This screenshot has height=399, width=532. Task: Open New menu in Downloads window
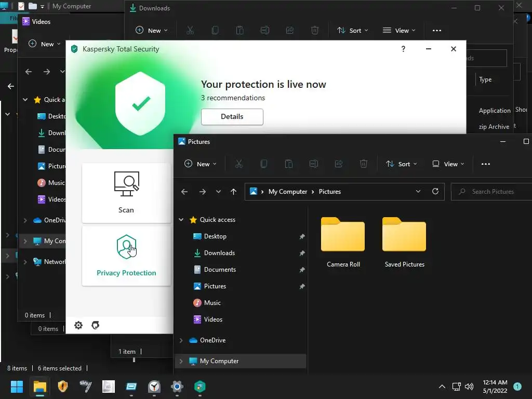(x=151, y=31)
